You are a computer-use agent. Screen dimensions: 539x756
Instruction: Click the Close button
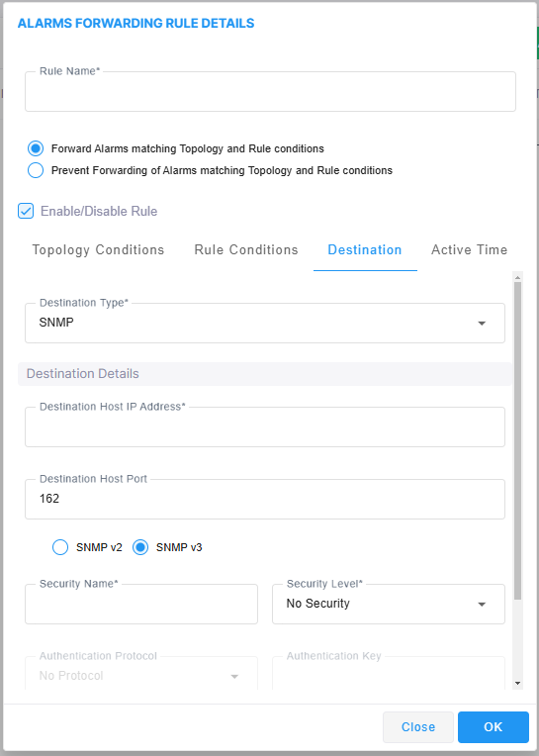click(418, 727)
